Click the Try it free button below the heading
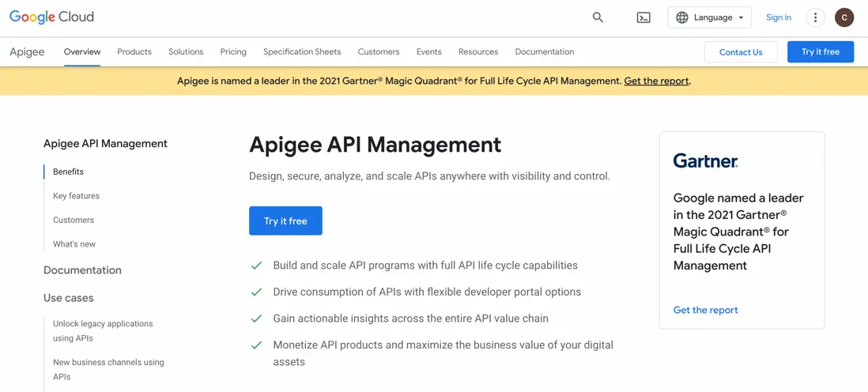Image resolution: width=868 pixels, height=392 pixels. coord(285,221)
